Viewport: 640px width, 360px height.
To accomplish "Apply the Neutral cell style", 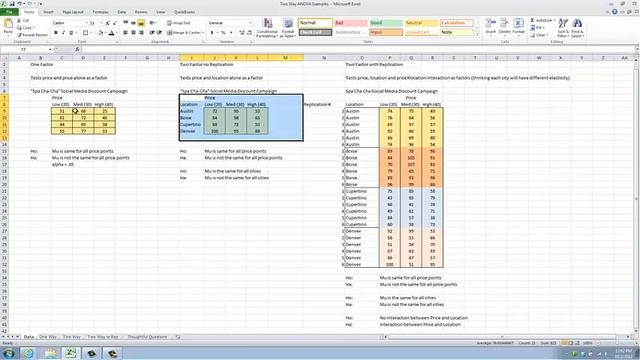I will 421,23.
